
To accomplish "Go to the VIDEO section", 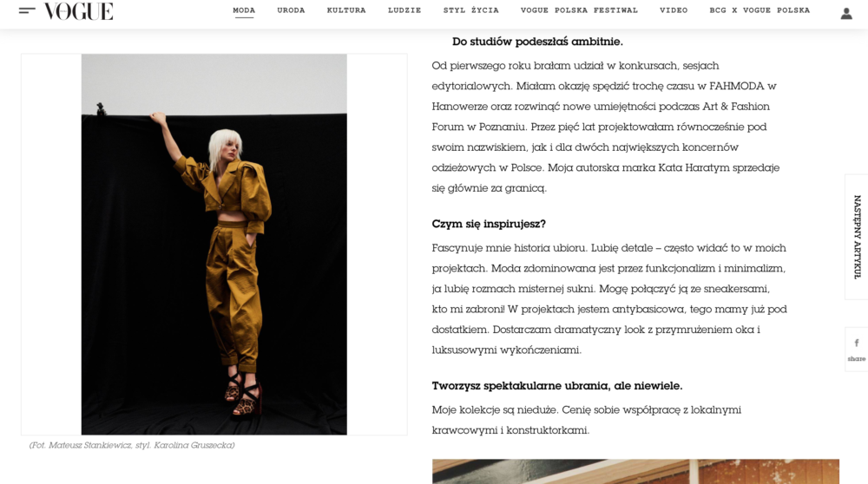I will (674, 10).
